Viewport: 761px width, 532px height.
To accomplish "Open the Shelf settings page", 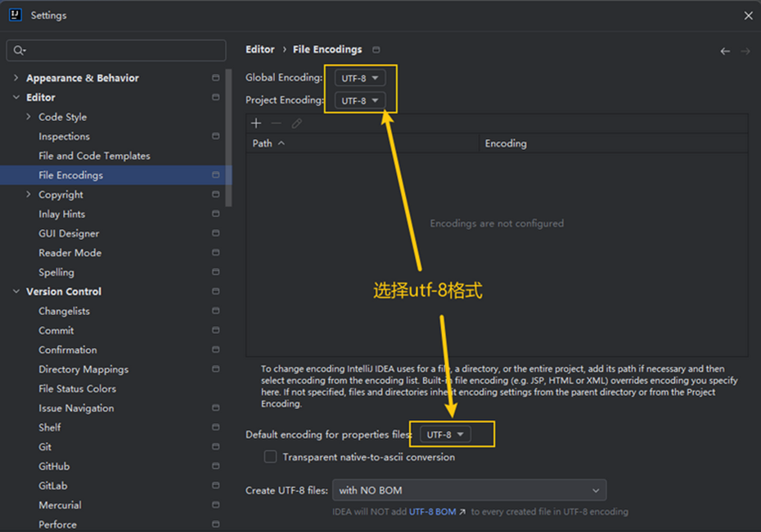I will pos(49,427).
